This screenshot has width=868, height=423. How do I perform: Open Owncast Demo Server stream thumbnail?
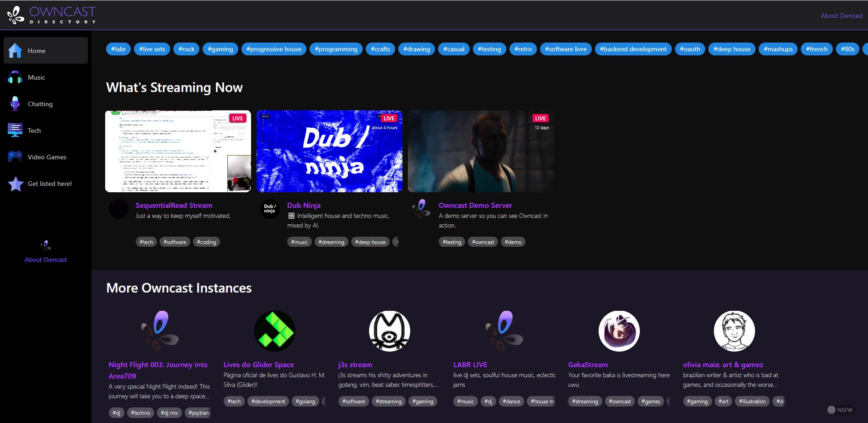click(x=481, y=152)
